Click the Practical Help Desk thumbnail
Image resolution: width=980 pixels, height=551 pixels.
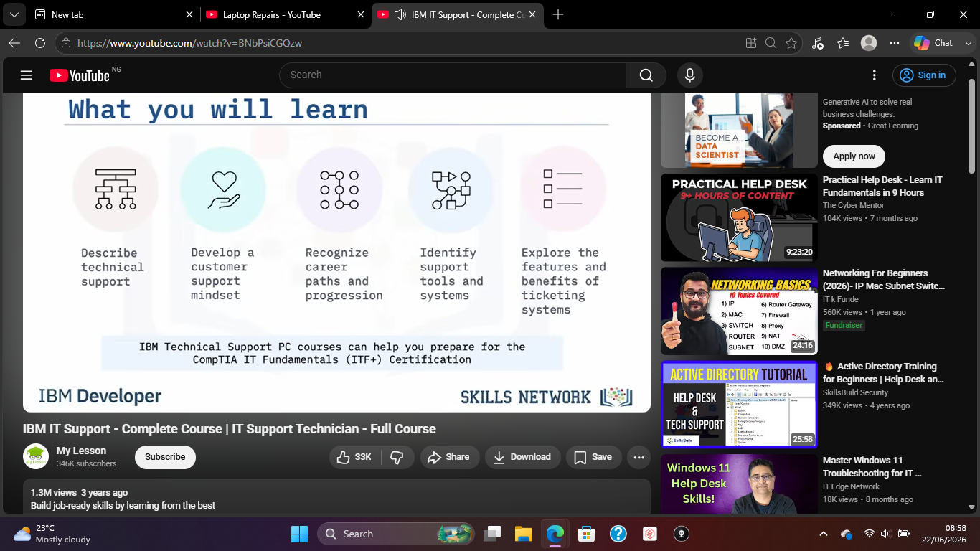click(739, 217)
